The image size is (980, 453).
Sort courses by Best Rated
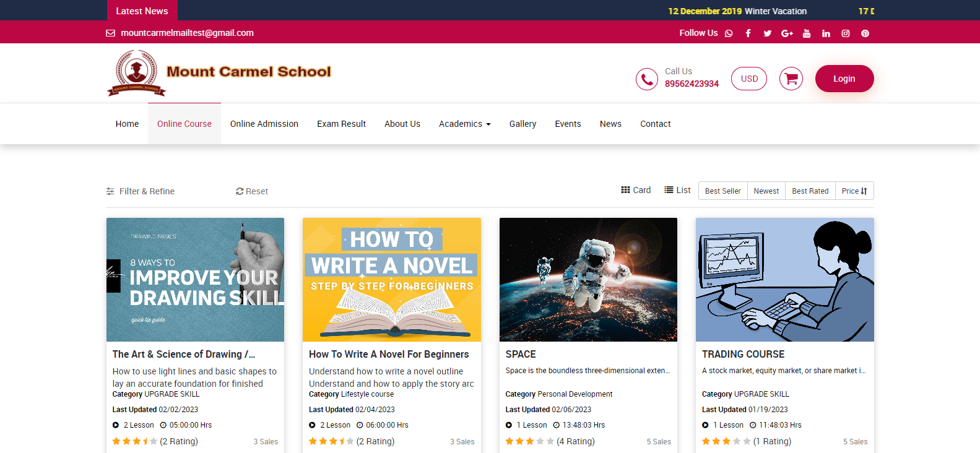pos(810,191)
